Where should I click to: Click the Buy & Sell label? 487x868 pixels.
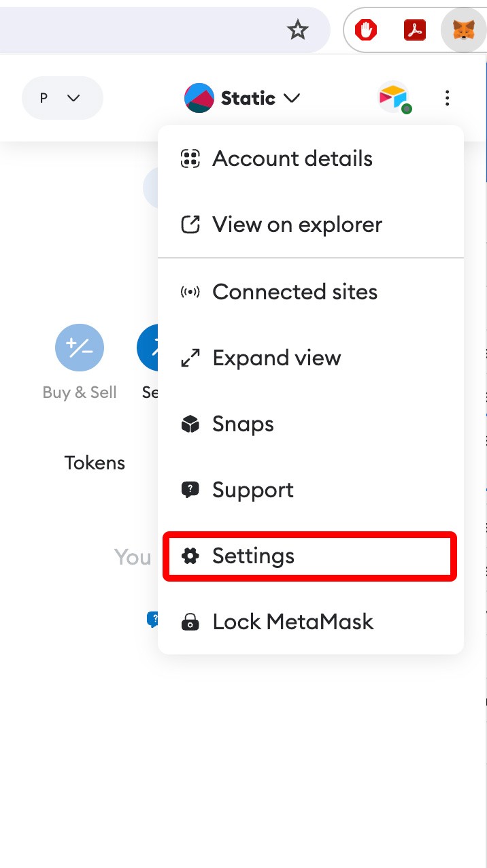coord(80,393)
